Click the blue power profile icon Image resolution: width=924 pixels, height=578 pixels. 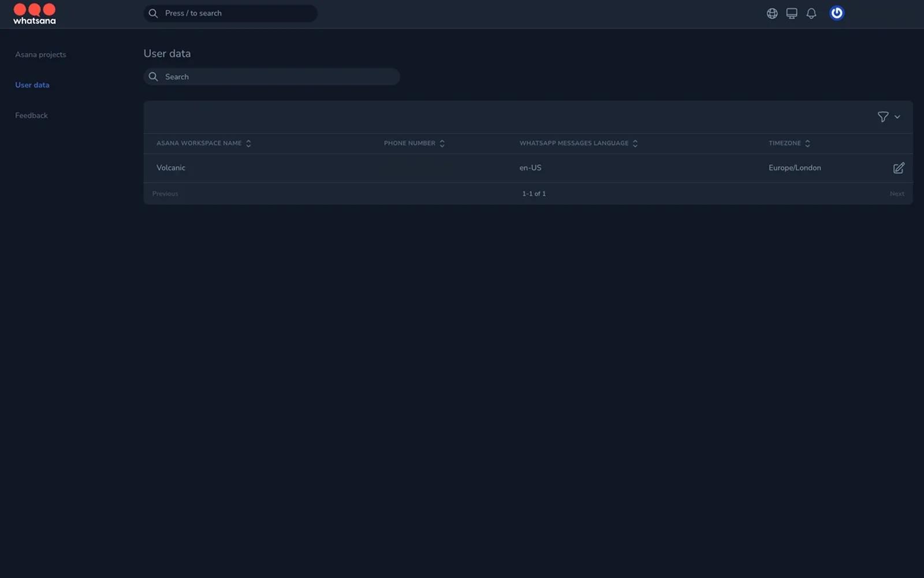(836, 13)
